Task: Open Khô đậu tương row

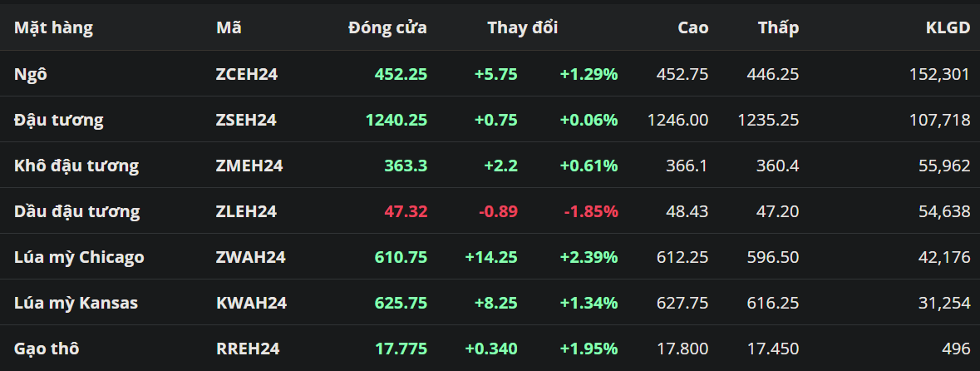Action: pyautogui.click(x=76, y=166)
